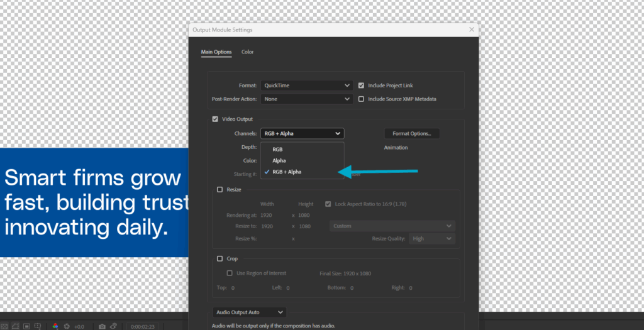Click the Depth label
The height and width of the screenshot is (330, 644).
pyautogui.click(x=249, y=147)
